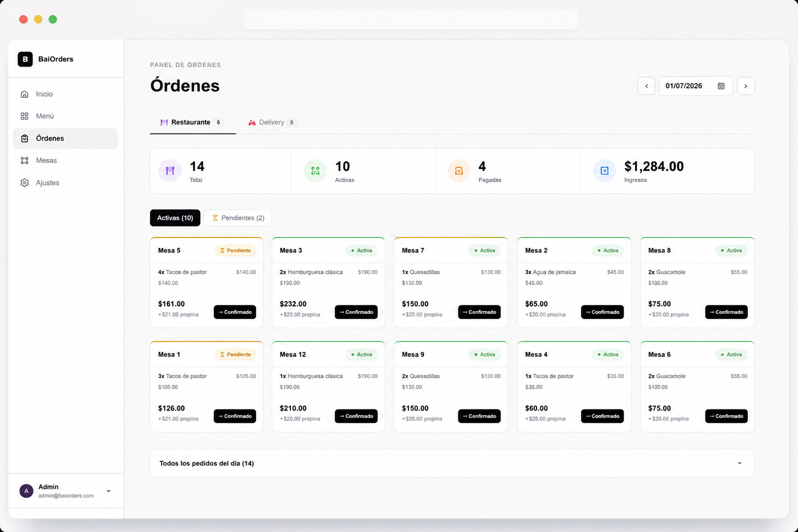Switch to the Delivery tab
798x532 pixels.
[272, 123]
